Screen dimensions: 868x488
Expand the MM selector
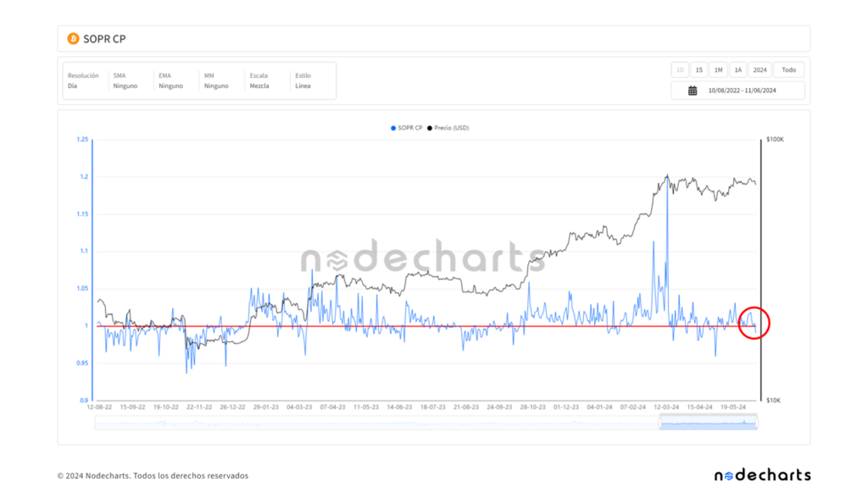(218, 81)
